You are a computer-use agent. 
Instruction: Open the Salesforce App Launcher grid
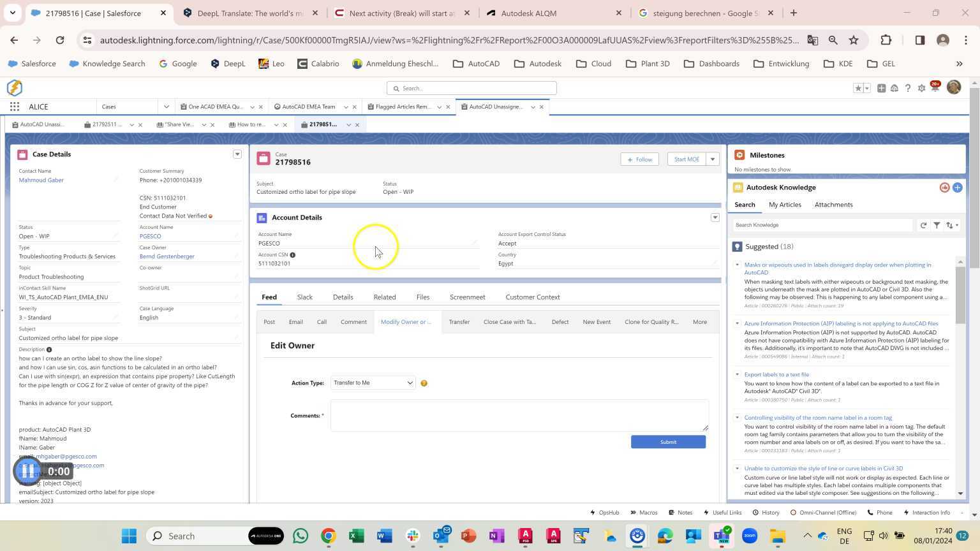pos(15,107)
